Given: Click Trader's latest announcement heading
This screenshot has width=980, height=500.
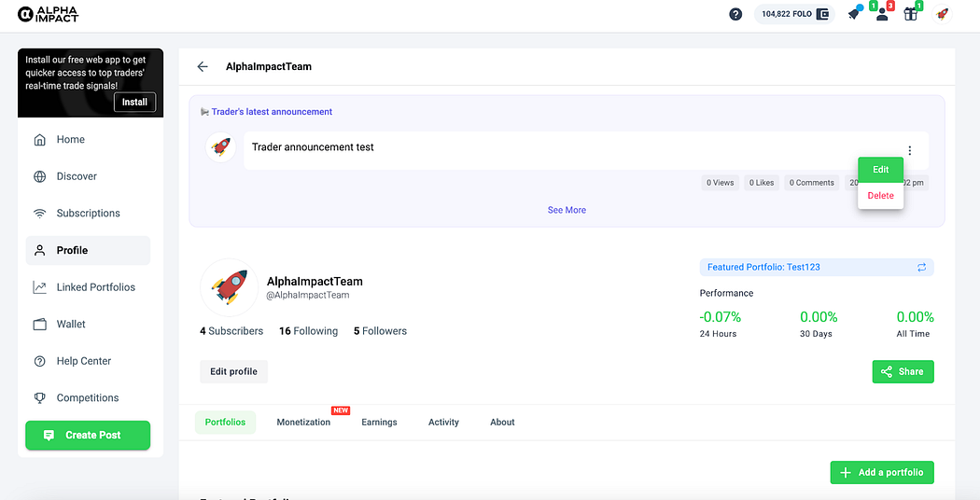Looking at the screenshot, I should tap(272, 112).
